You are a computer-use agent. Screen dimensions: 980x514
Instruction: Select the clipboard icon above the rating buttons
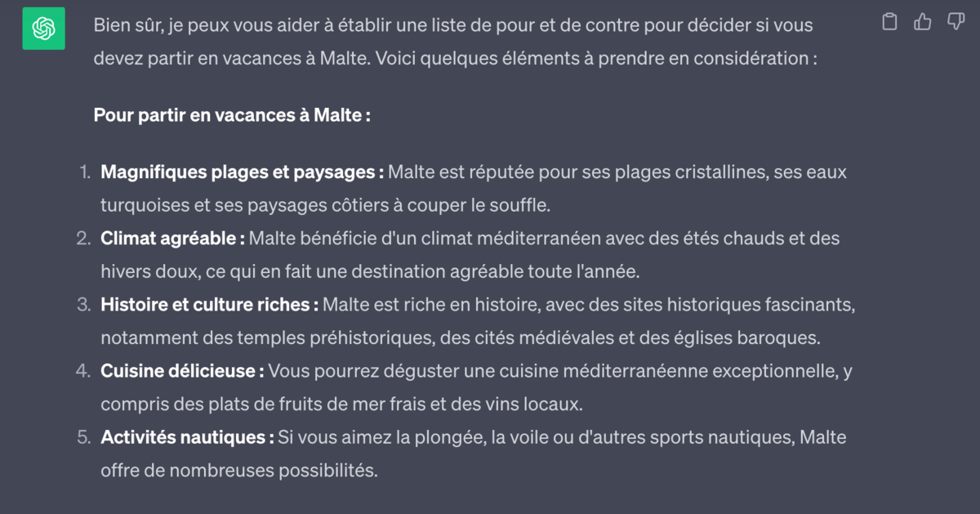coord(889,21)
